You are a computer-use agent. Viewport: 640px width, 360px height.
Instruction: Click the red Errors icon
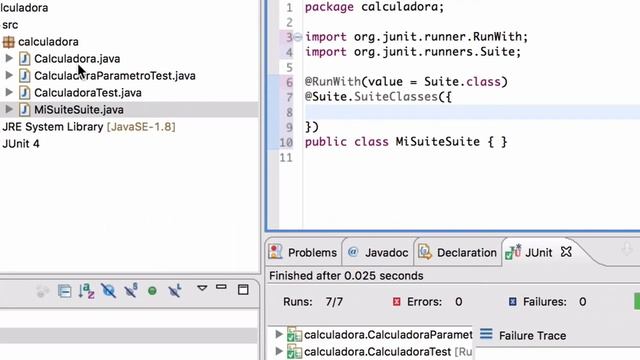(396, 302)
